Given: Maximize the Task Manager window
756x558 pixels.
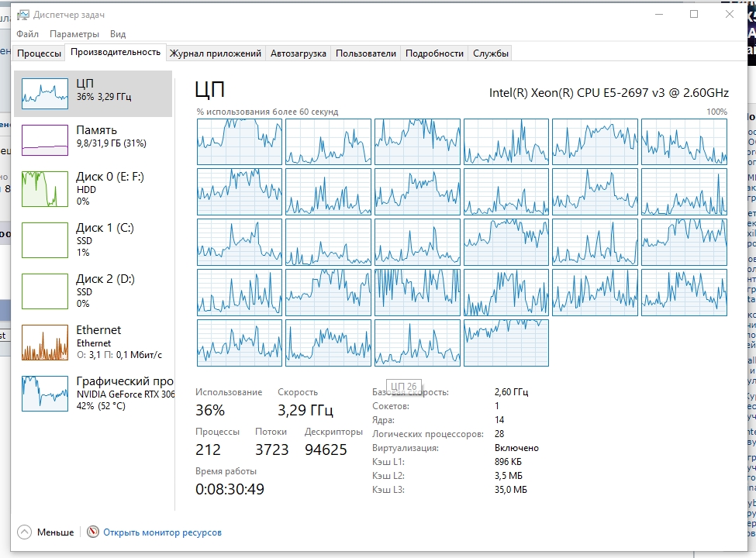Looking at the screenshot, I should (694, 14).
